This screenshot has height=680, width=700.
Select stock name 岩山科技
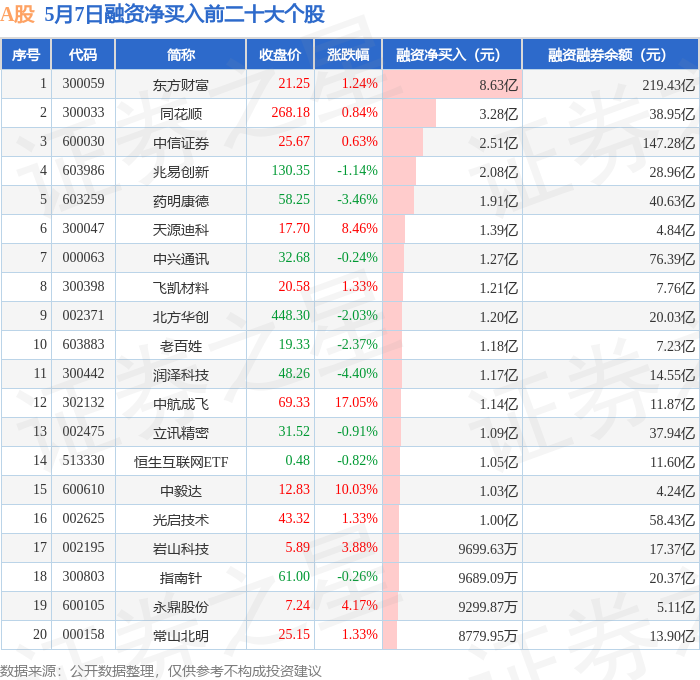[x=181, y=549]
